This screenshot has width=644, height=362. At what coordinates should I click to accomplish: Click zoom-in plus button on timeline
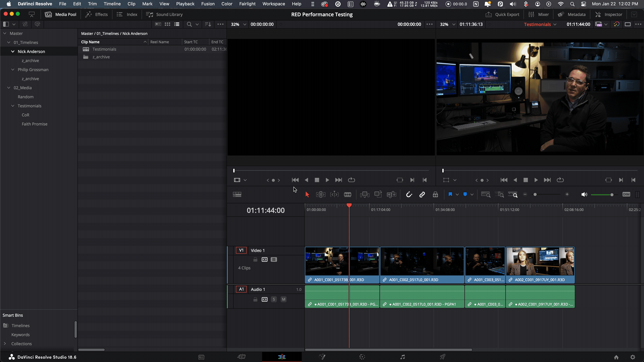(567, 194)
